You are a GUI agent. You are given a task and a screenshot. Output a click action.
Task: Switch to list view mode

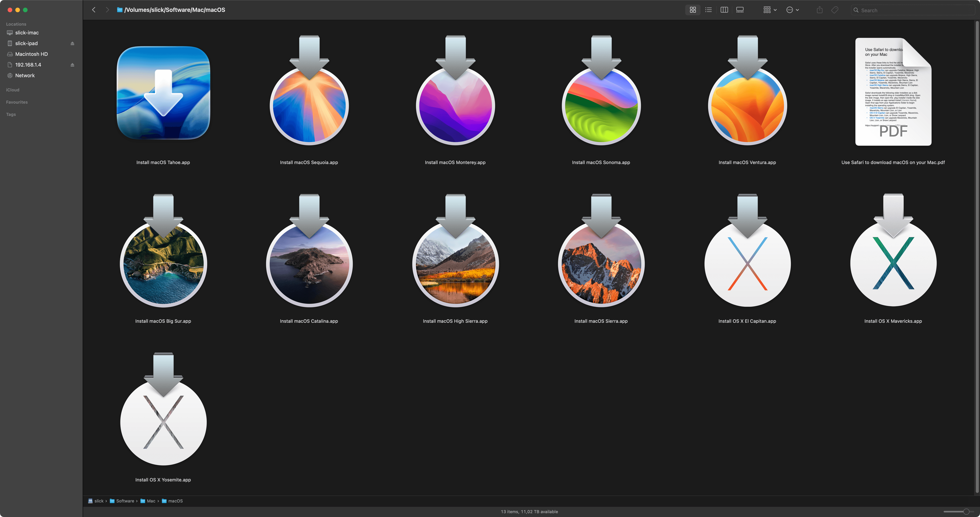[x=708, y=10]
